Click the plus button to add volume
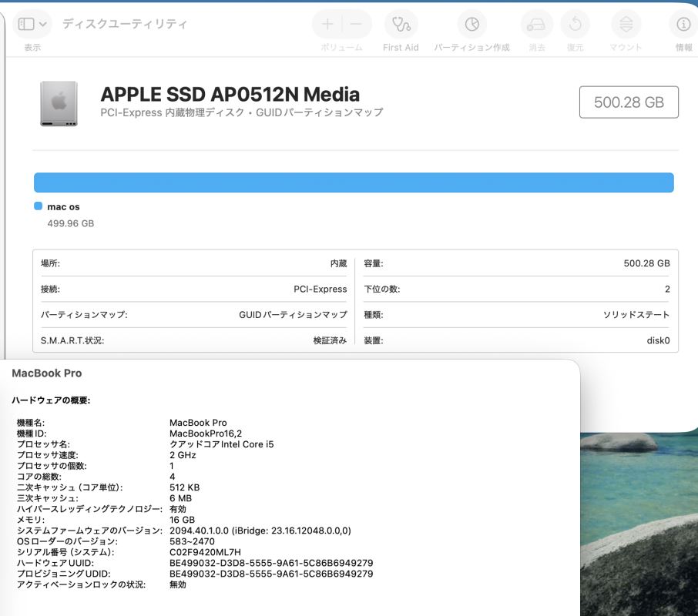This screenshot has width=698, height=616. click(x=327, y=24)
